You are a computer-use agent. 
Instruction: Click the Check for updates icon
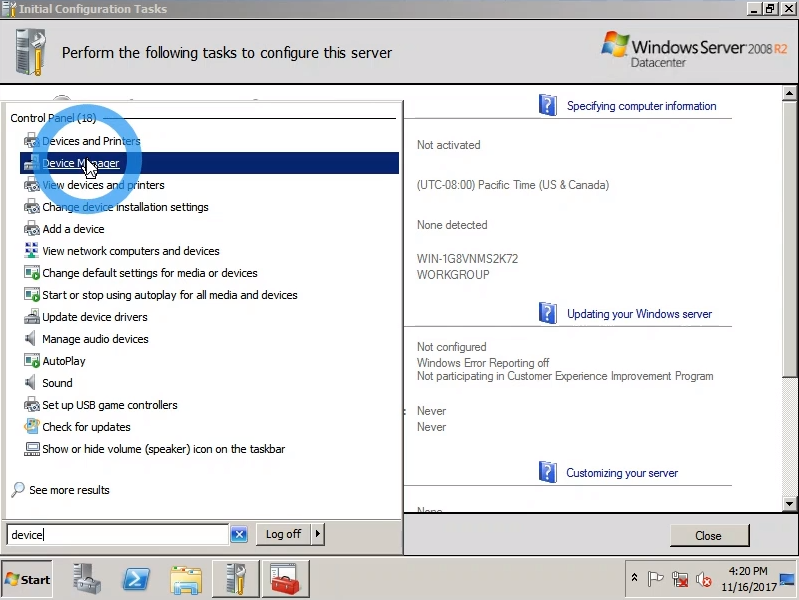pyautogui.click(x=32, y=427)
